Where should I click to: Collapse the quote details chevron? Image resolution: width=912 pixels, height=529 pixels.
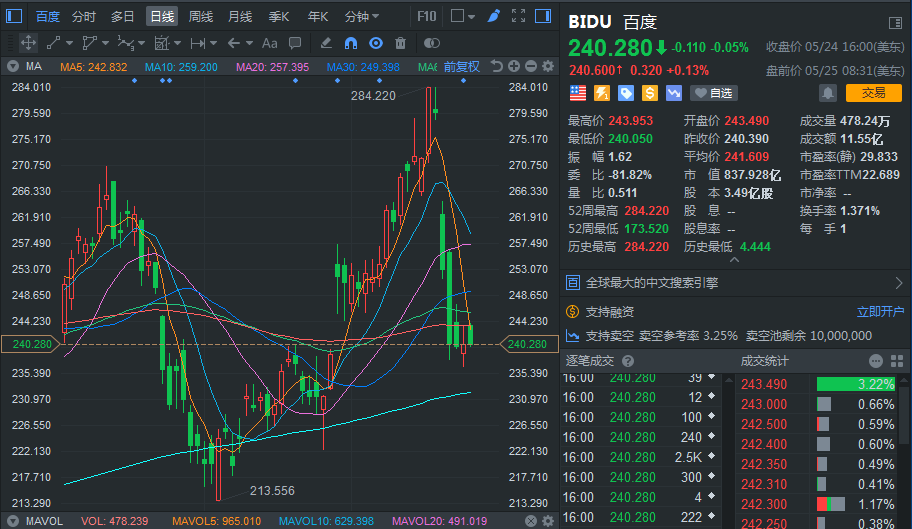click(735, 260)
